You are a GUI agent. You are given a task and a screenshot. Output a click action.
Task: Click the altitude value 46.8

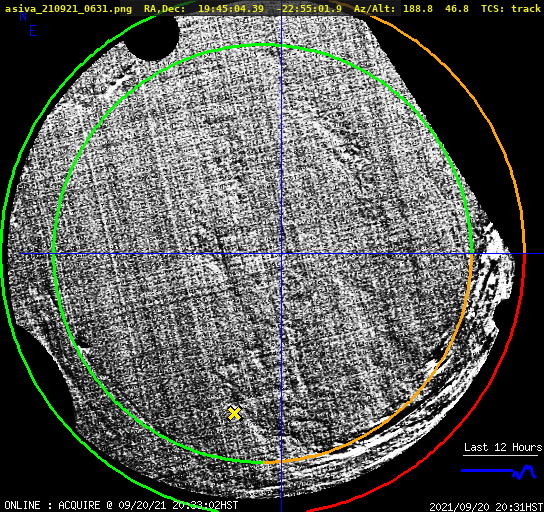pos(457,8)
